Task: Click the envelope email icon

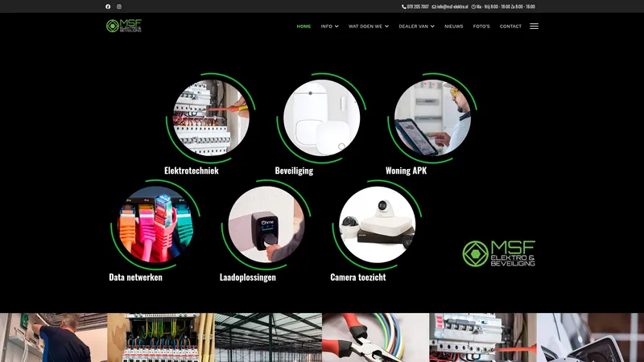Action: (x=434, y=6)
